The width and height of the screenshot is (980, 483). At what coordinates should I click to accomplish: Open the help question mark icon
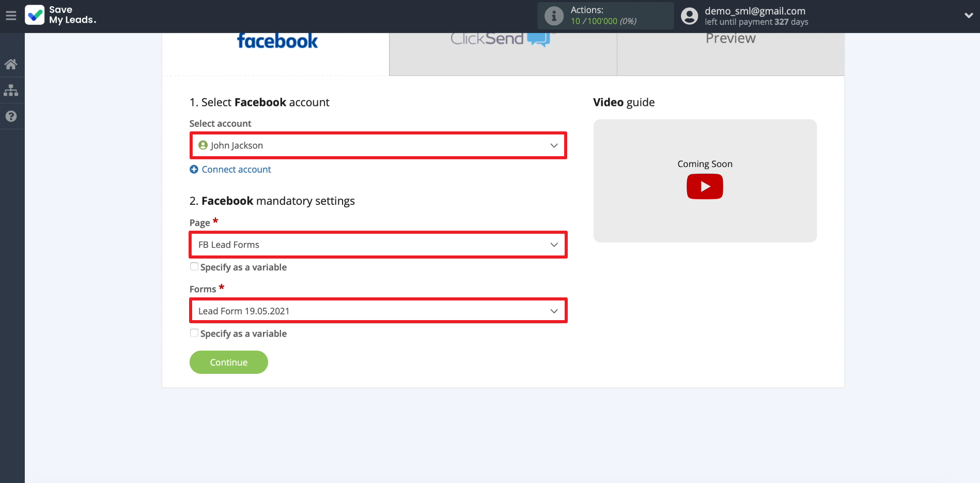coord(11,116)
